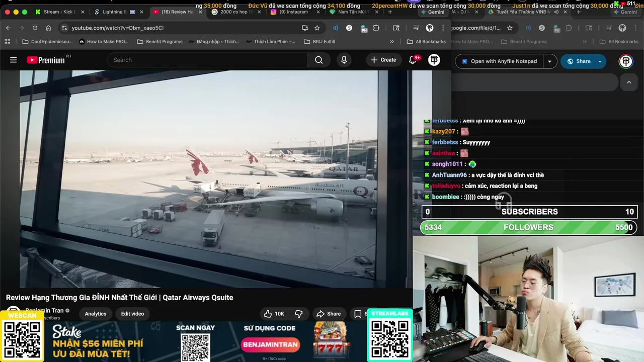Open a new tab in Drive window
Image resolution: width=644 pixels, height=362 pixels.
579,12
